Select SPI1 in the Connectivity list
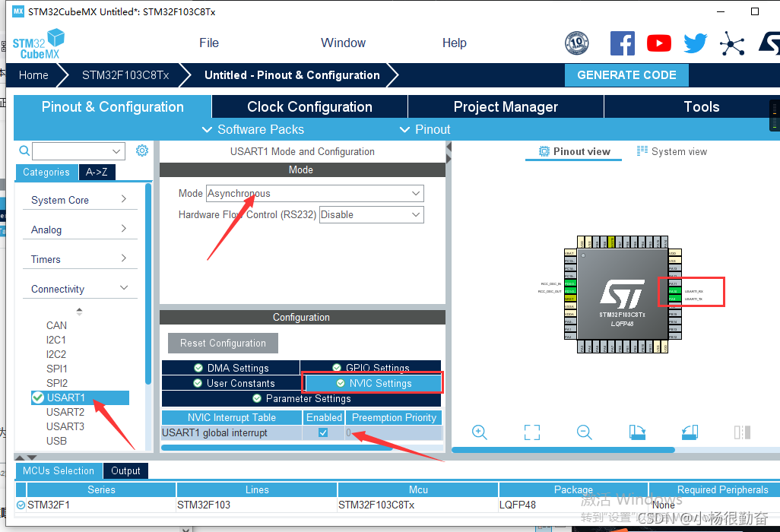The image size is (780, 532). (x=57, y=369)
